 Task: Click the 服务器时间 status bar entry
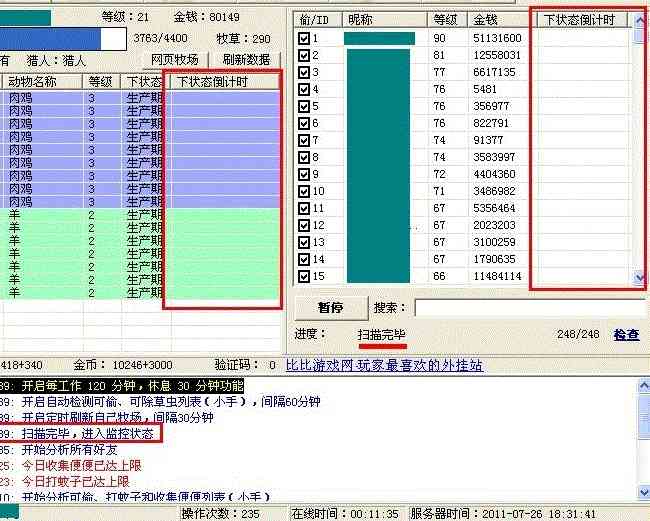[x=503, y=514]
